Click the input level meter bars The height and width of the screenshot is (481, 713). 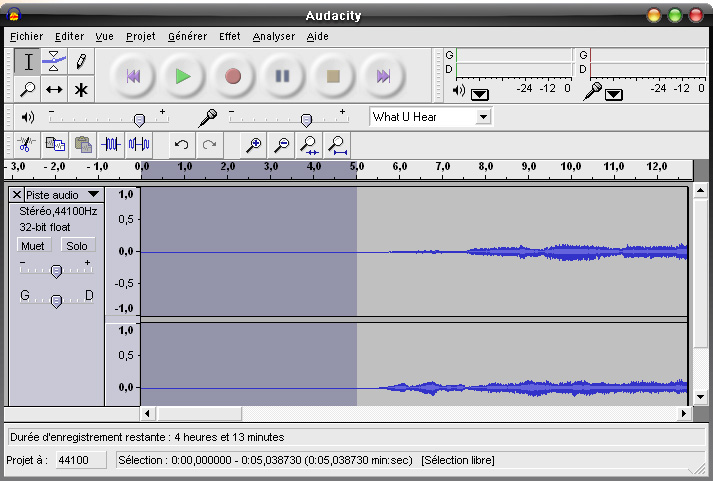(x=648, y=62)
